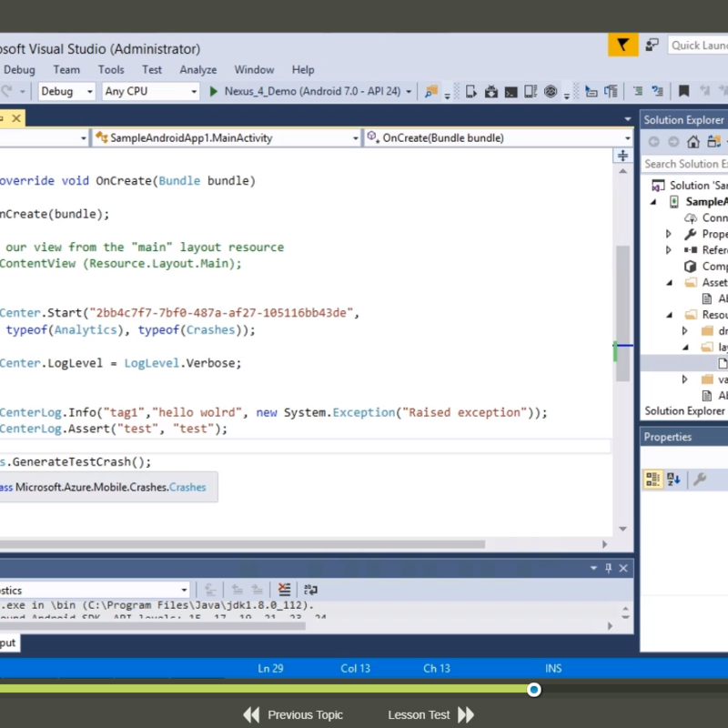The image size is (728, 728).
Task: Click the pin icon on Output panel
Action: (608, 568)
